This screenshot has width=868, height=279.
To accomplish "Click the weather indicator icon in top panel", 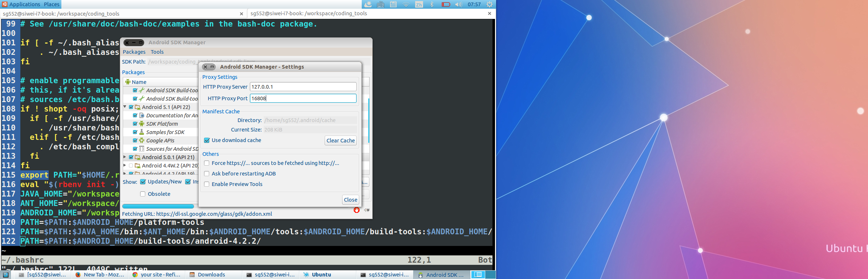I will (x=368, y=4).
